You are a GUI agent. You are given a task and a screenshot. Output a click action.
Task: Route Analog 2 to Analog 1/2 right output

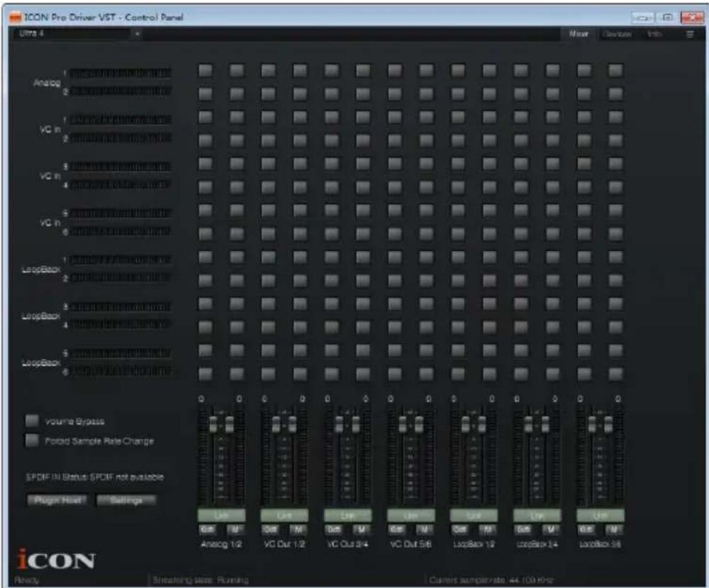pyautogui.click(x=237, y=94)
